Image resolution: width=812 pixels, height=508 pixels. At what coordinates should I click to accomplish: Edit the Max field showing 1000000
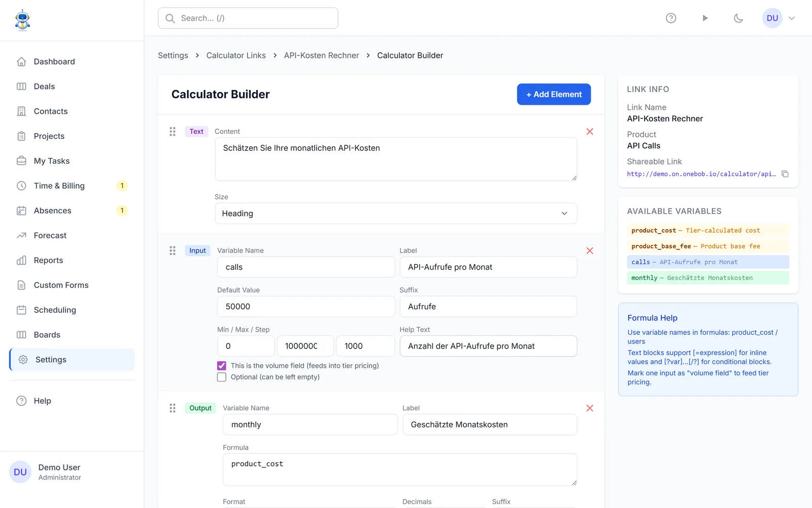[x=305, y=346]
